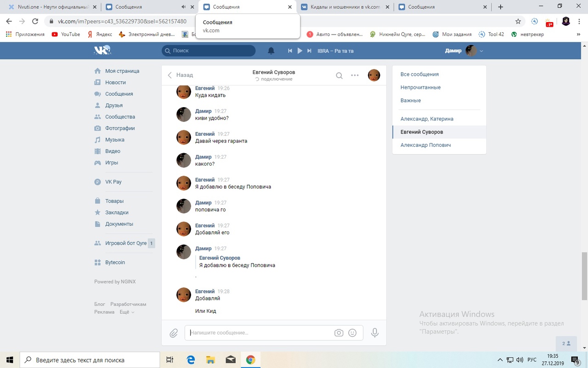Image resolution: width=588 pixels, height=368 pixels.
Task: Open the emoji smiley picker
Action: [352, 333]
